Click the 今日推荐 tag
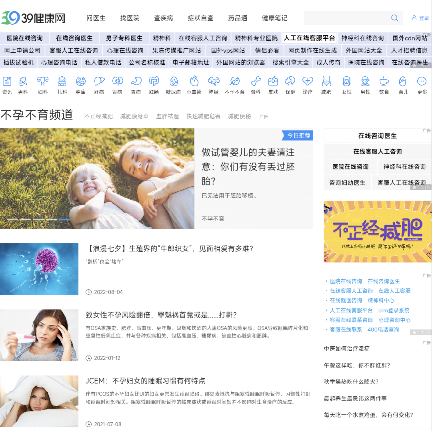432x431 pixels. click(x=298, y=135)
